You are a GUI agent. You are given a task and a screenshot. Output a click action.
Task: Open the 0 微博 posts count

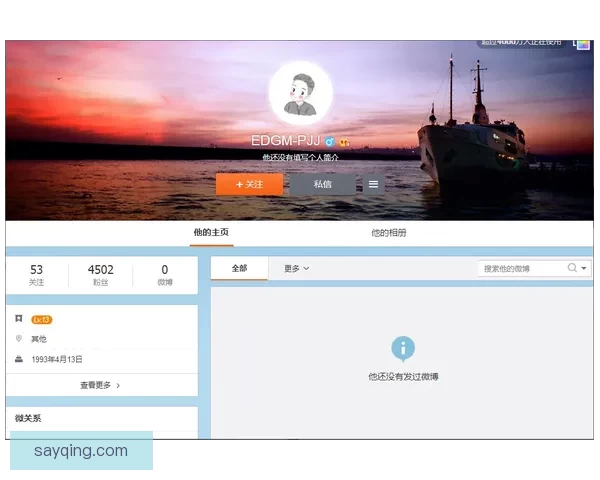[165, 275]
